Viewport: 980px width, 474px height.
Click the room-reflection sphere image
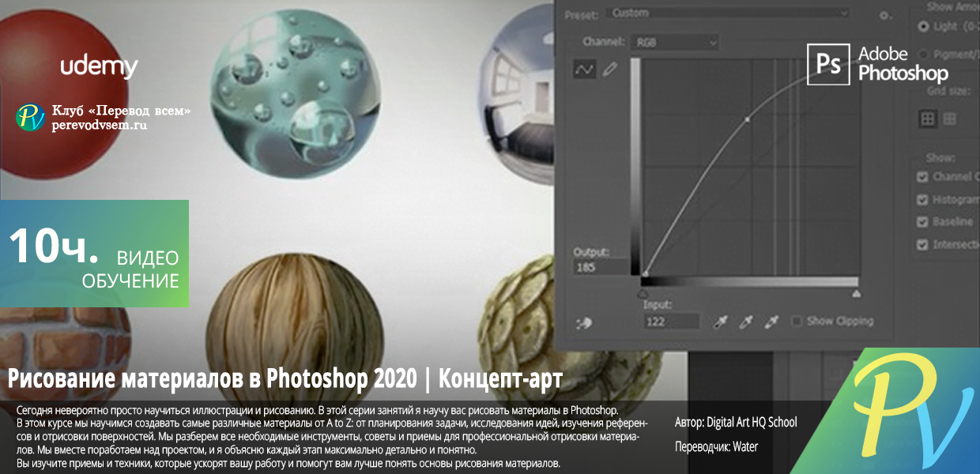coord(515,95)
